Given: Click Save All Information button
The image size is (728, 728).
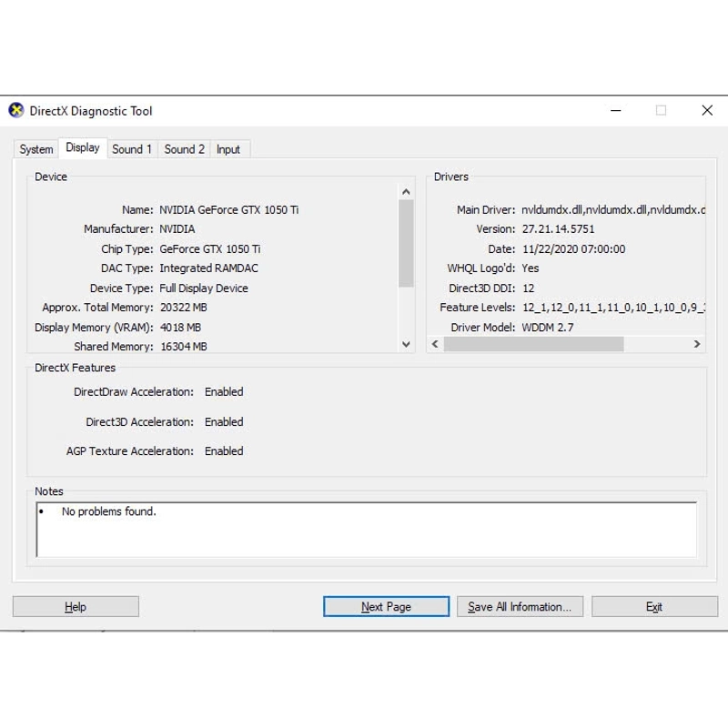Looking at the screenshot, I should [x=520, y=607].
